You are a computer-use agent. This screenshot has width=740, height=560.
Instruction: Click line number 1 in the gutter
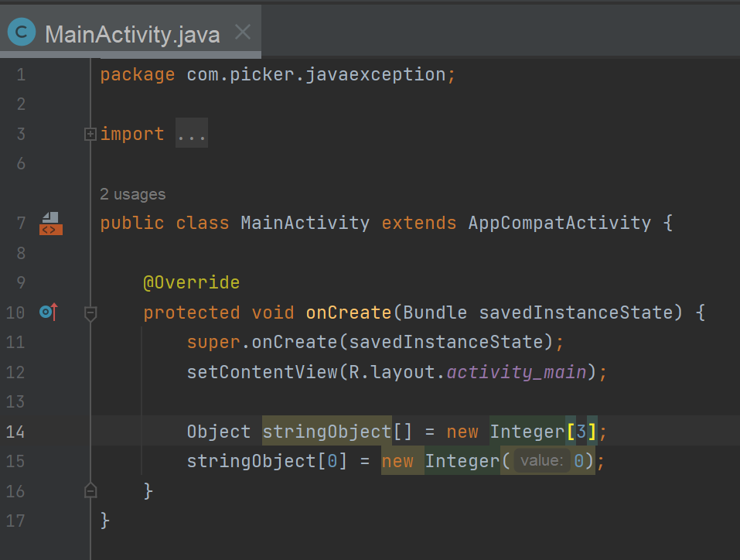(x=21, y=74)
